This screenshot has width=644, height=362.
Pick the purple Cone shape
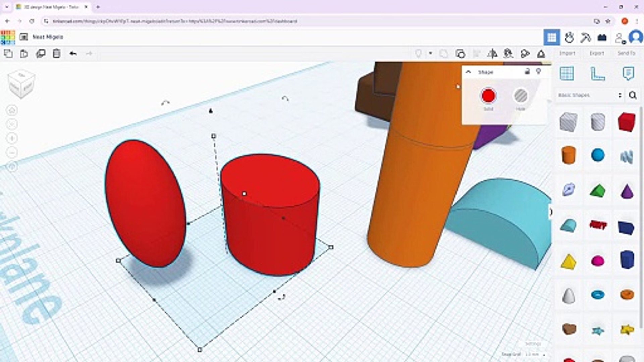(x=627, y=191)
